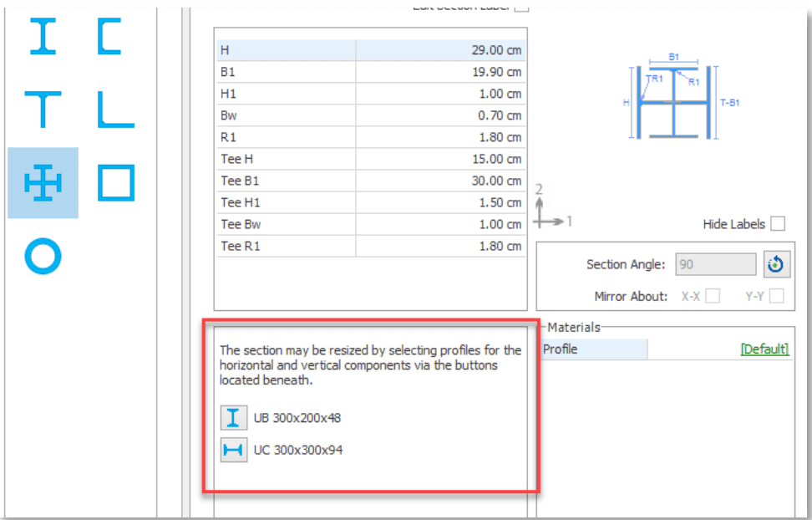
Task: Tick the Mirror About Y-Y checkbox
Action: (x=777, y=296)
